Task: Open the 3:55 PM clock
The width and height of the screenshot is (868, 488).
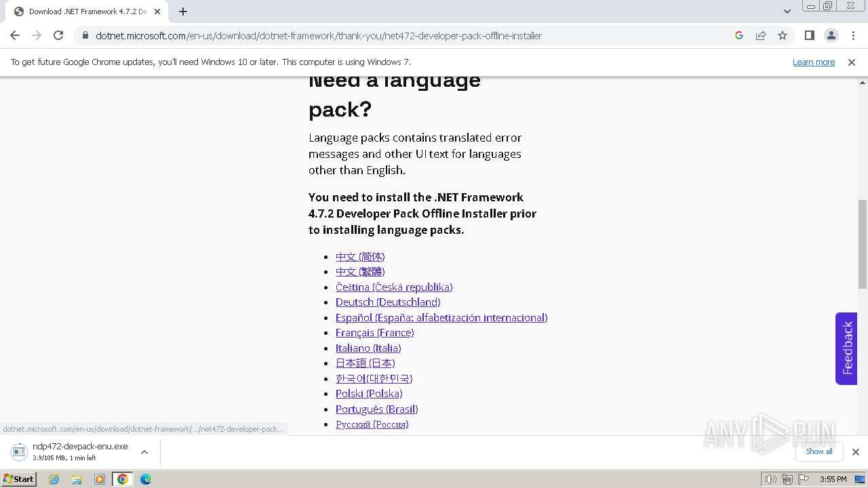Action: (833, 479)
